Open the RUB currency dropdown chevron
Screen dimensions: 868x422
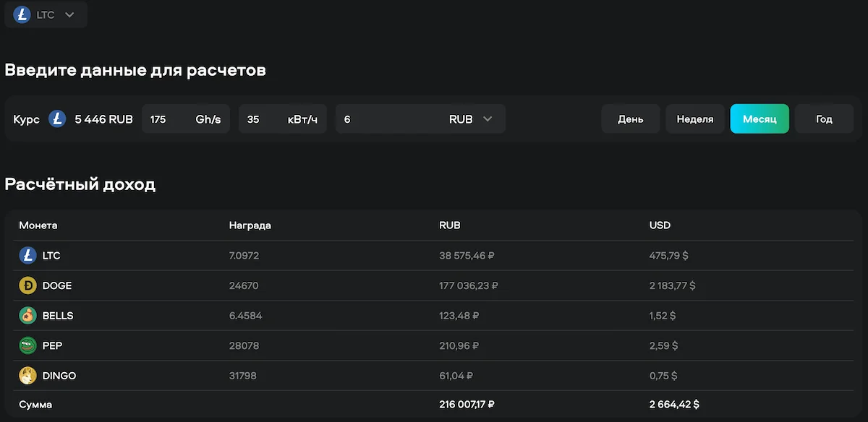click(x=488, y=119)
